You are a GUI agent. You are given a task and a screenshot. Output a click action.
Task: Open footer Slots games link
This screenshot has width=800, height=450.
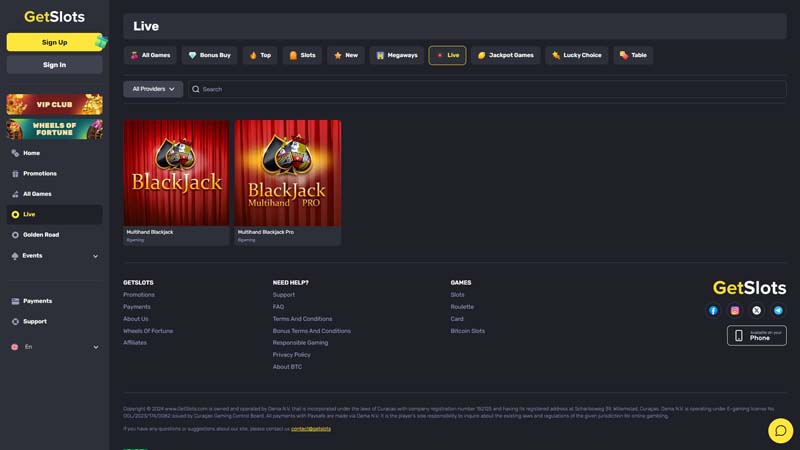click(x=458, y=295)
